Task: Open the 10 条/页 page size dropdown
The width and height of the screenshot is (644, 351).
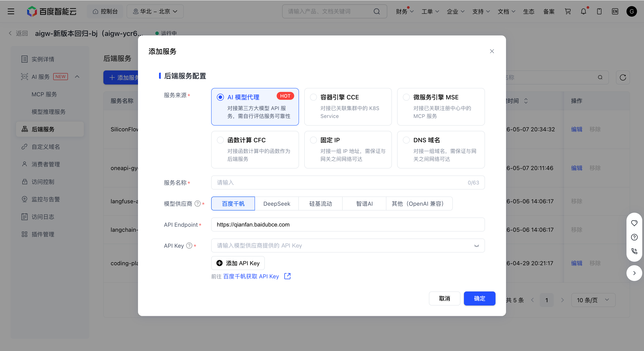Action: [593, 300]
